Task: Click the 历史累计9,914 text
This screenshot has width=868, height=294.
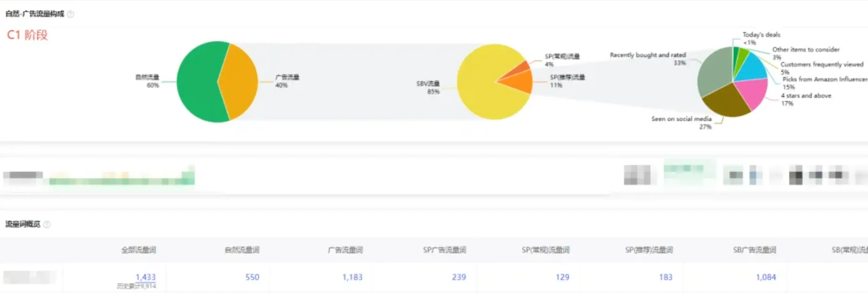Action: tap(137, 286)
